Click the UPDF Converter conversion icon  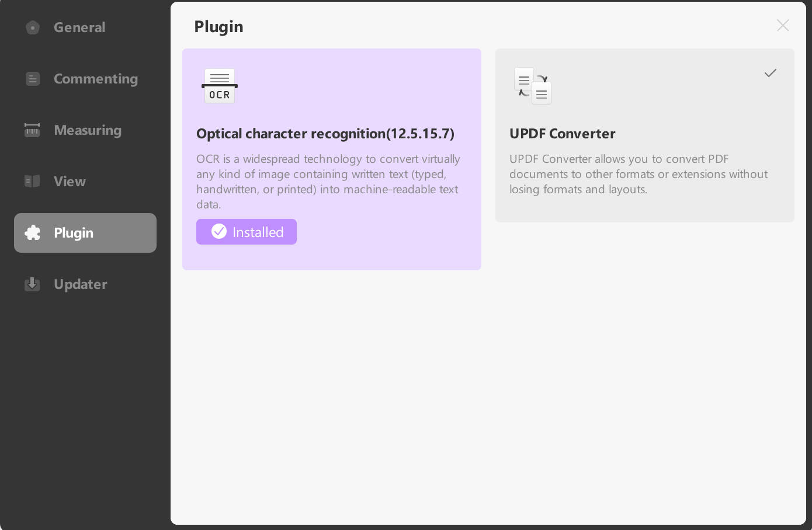[533, 86]
